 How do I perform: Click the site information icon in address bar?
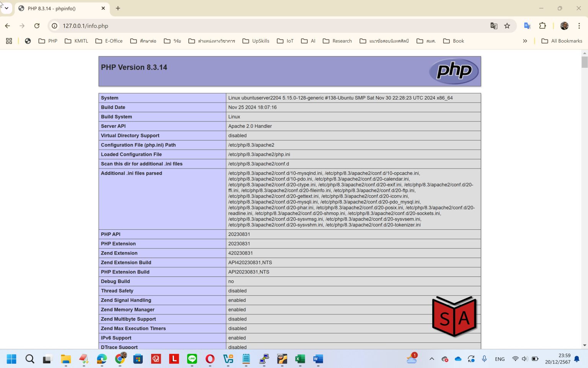pos(54,26)
